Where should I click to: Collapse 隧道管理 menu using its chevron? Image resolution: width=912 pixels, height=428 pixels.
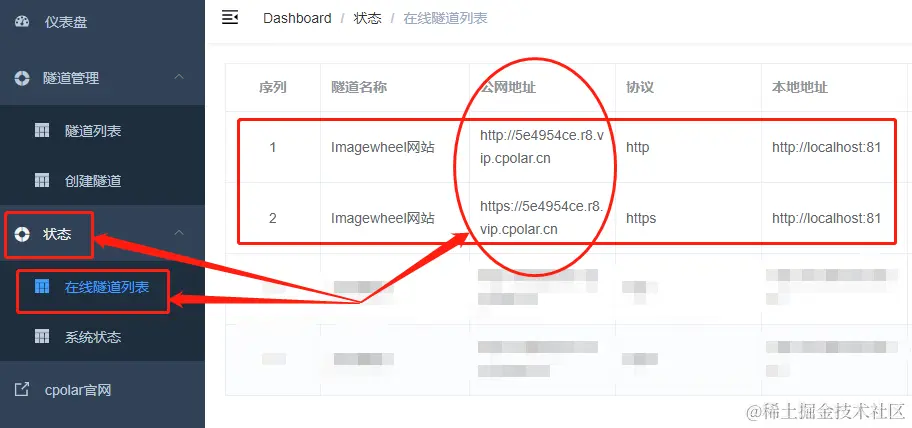[180, 77]
